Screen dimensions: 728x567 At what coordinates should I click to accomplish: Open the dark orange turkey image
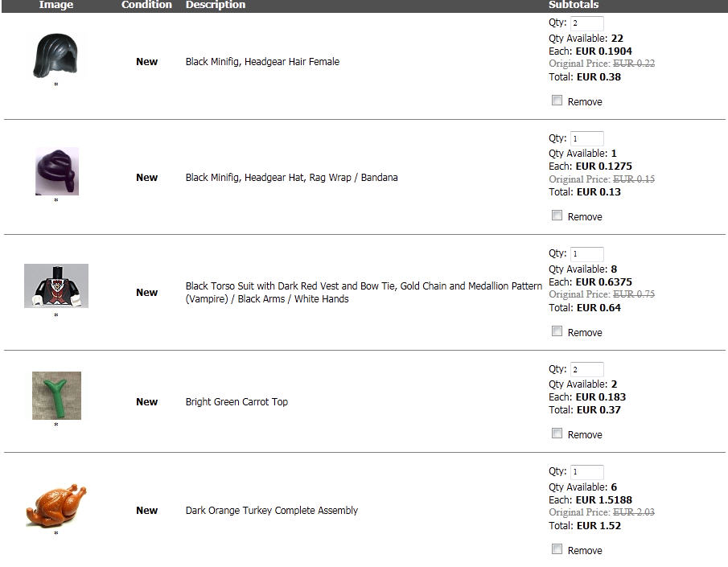click(56, 504)
